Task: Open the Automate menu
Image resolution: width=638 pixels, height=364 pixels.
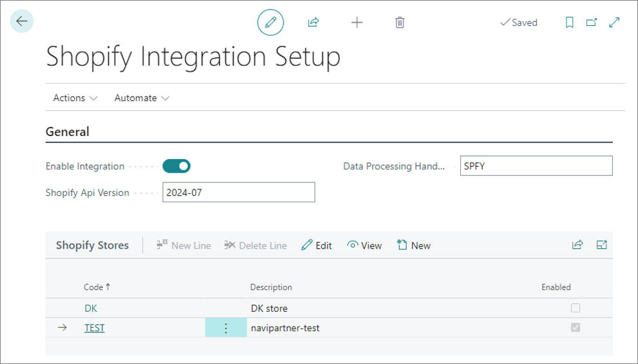Action: (x=142, y=98)
